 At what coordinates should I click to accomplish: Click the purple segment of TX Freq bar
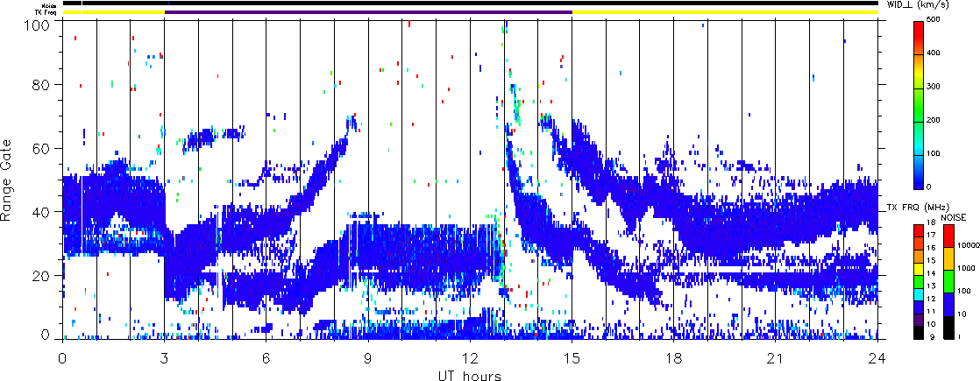[x=368, y=12]
